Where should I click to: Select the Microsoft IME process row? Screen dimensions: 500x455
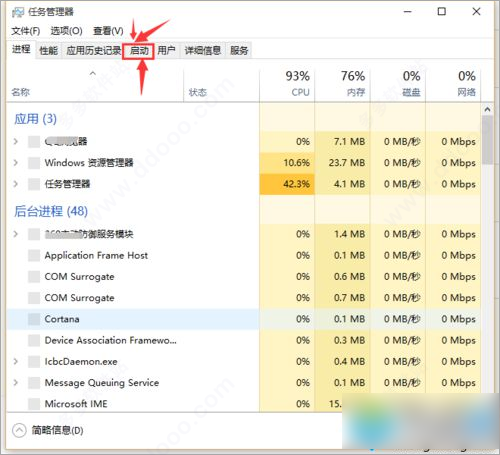click(x=243, y=404)
